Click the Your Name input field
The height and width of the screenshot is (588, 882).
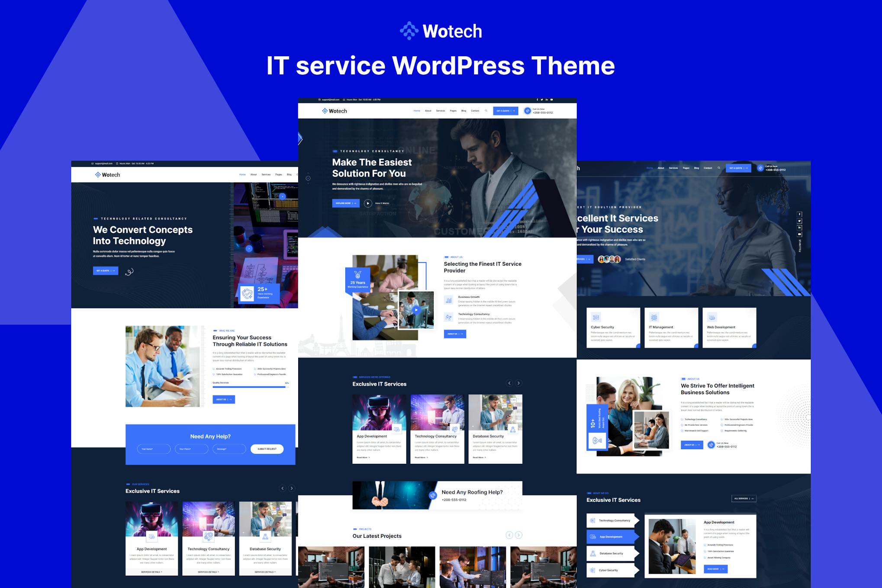pos(154,449)
